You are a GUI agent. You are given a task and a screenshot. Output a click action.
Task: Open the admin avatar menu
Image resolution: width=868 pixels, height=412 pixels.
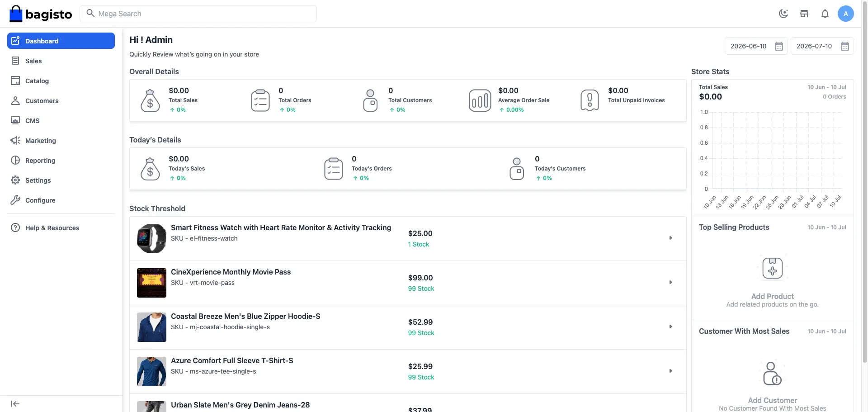click(846, 14)
